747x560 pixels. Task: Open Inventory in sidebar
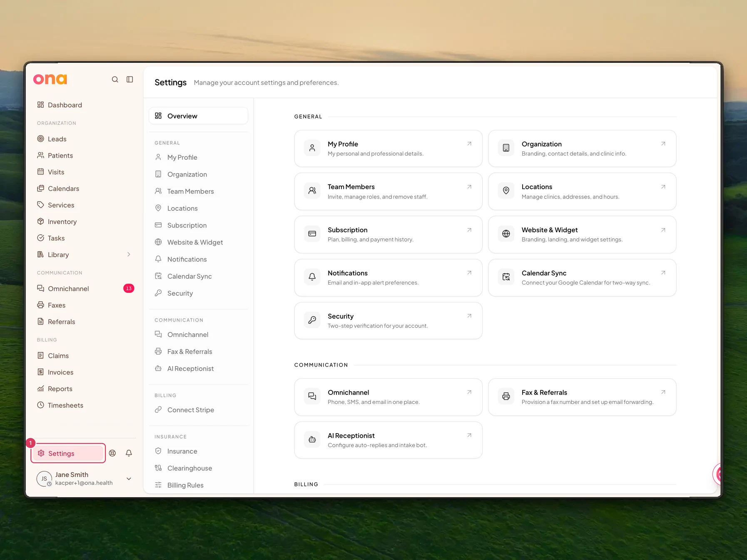pos(85,222)
